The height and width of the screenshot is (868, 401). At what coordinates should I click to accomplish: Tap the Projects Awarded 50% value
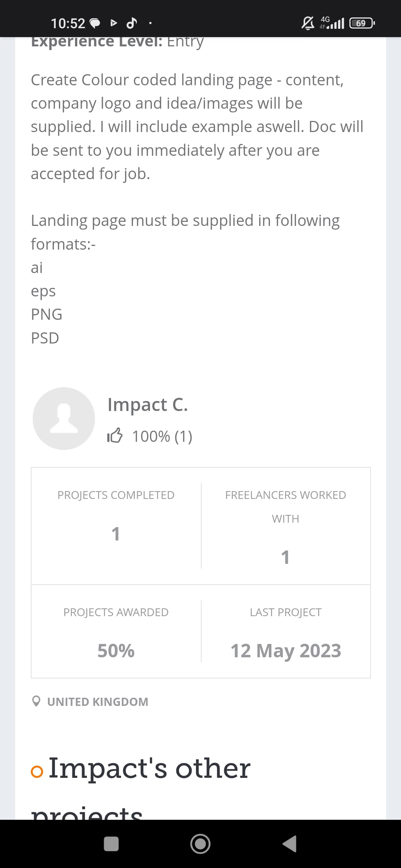[116, 651]
